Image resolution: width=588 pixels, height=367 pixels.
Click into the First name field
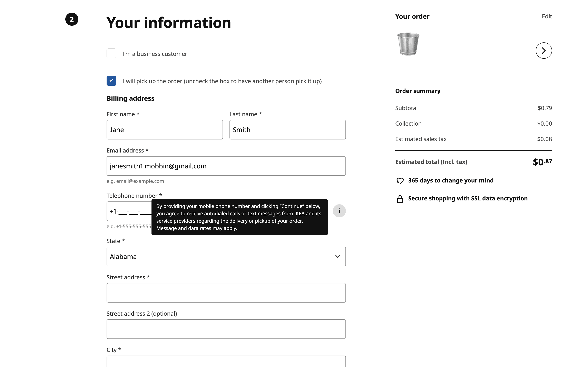165,130
